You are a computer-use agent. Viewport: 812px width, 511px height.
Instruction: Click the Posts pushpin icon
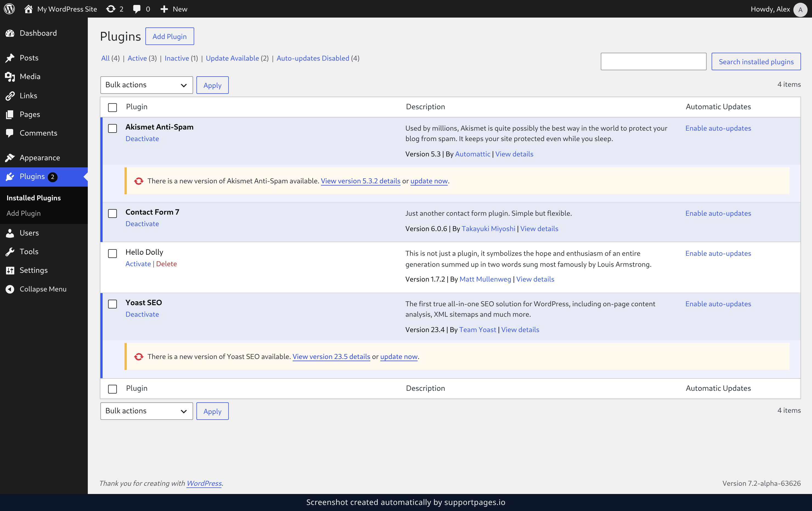[x=10, y=58]
